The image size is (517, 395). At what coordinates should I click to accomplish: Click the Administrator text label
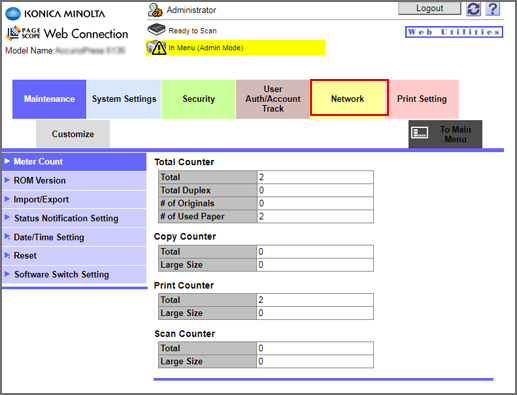tap(191, 10)
